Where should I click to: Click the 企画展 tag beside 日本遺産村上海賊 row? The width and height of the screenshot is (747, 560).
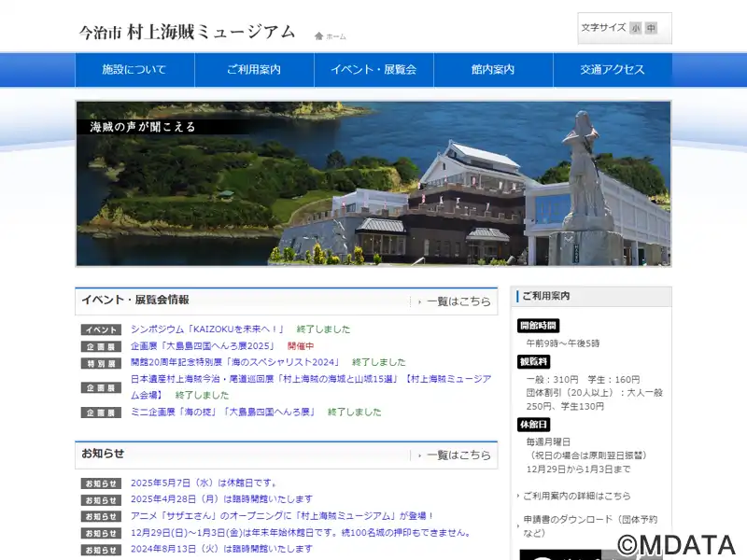tap(101, 387)
